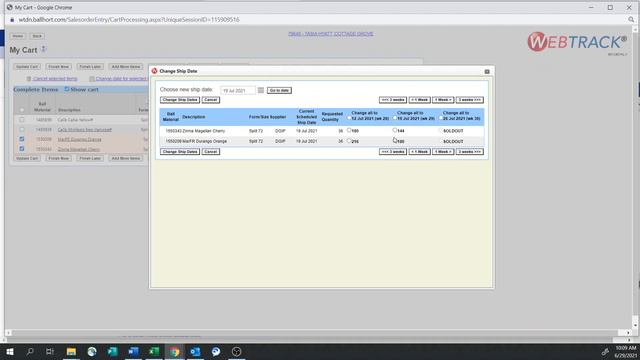Close the Change Ship Date dialog
The image size is (640, 360).
(487, 71)
